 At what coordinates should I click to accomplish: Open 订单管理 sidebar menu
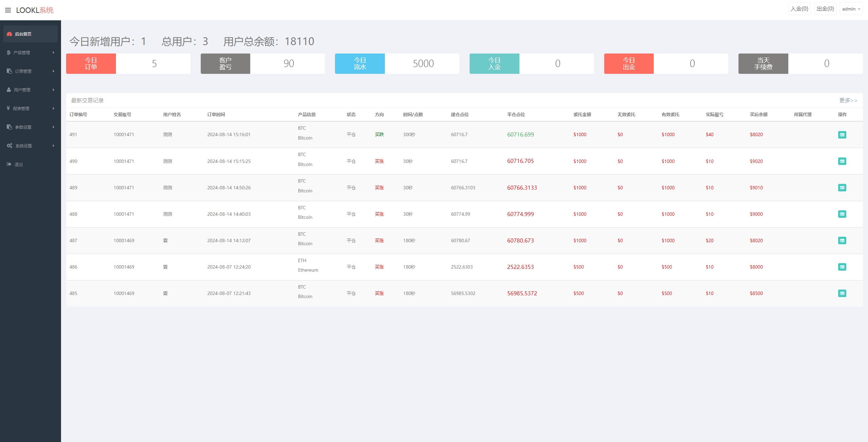pyautogui.click(x=31, y=71)
